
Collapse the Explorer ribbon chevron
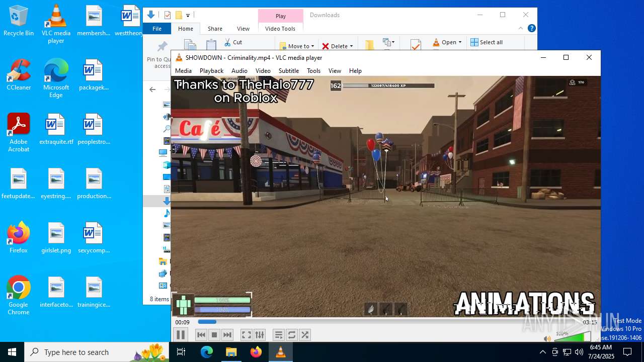(x=520, y=29)
